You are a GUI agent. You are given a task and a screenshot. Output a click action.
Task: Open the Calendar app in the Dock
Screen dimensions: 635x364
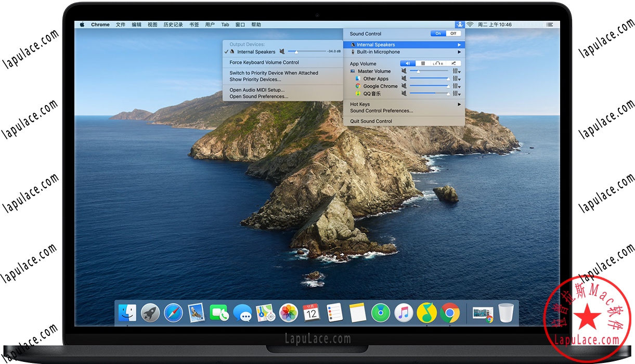pos(311,313)
